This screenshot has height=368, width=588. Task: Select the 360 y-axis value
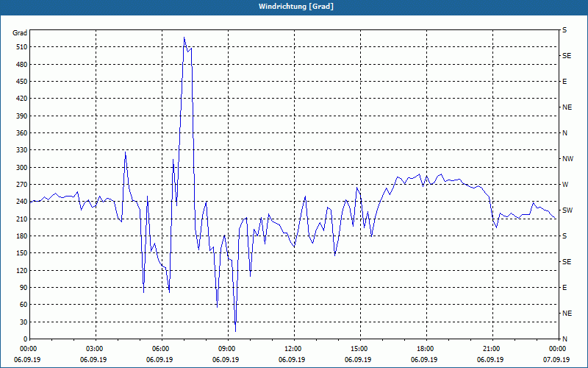click(22, 133)
